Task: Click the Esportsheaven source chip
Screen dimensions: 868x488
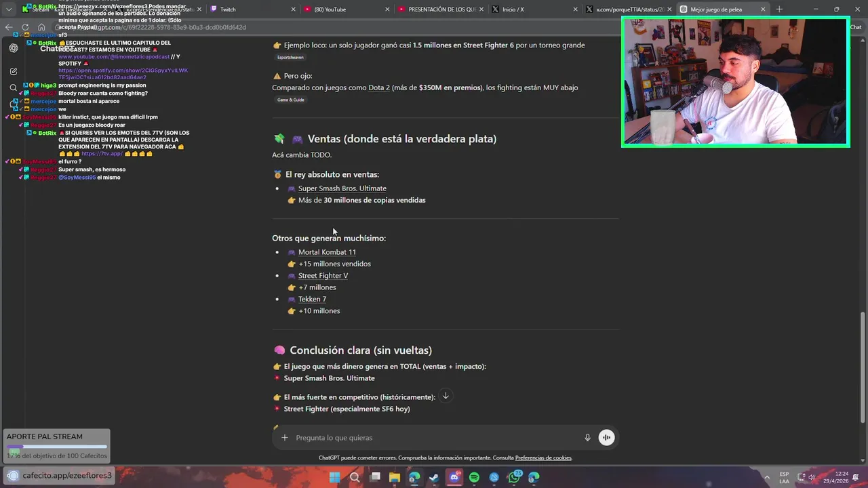Action: [x=290, y=58]
